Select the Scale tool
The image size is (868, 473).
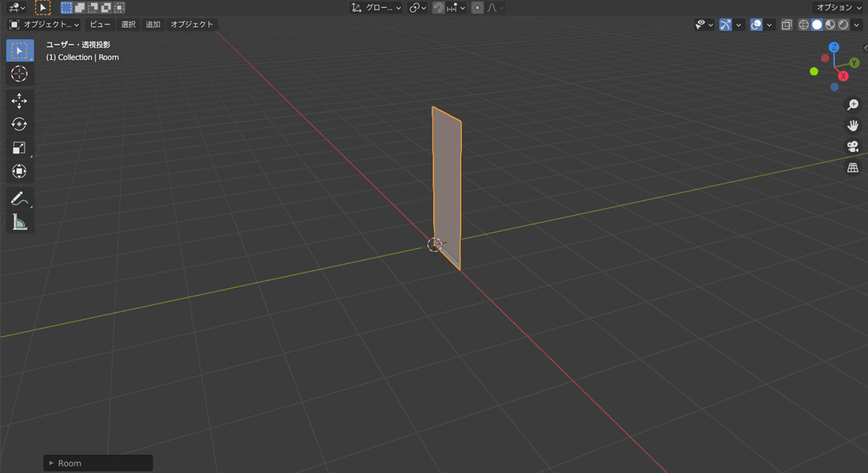click(x=19, y=148)
